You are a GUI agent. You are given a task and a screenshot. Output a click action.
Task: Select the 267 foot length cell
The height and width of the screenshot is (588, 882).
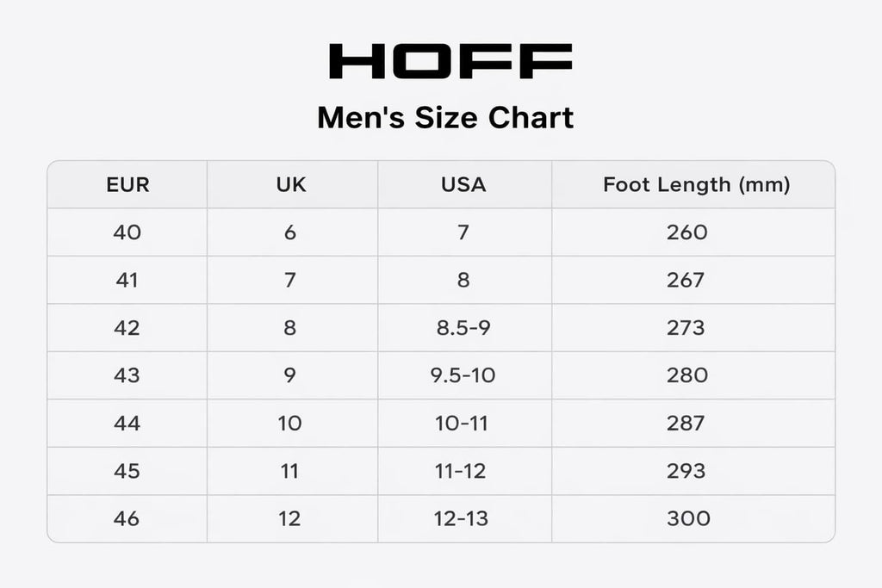click(686, 280)
